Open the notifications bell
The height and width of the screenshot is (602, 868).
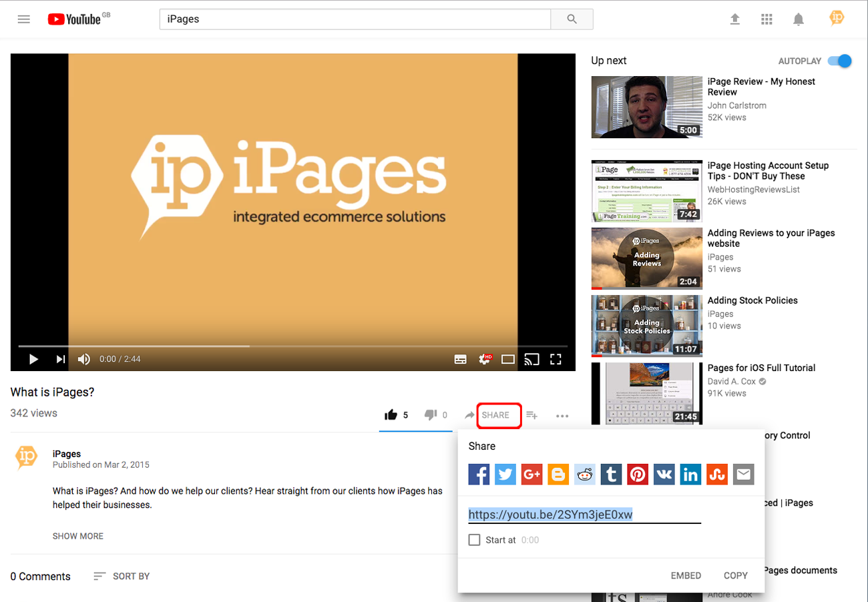[x=799, y=19]
